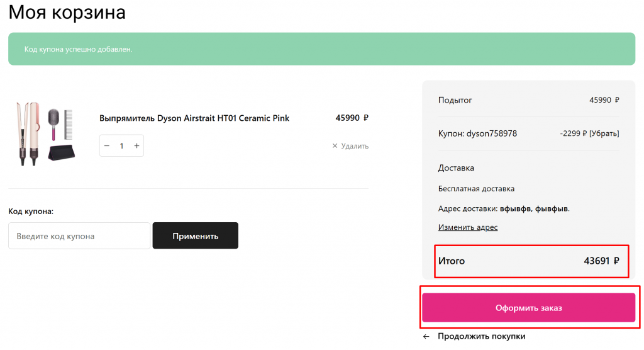This screenshot has height=350, width=644.
Task: Open the Dyson Airstrait product thumbnail
Action: click(45, 133)
